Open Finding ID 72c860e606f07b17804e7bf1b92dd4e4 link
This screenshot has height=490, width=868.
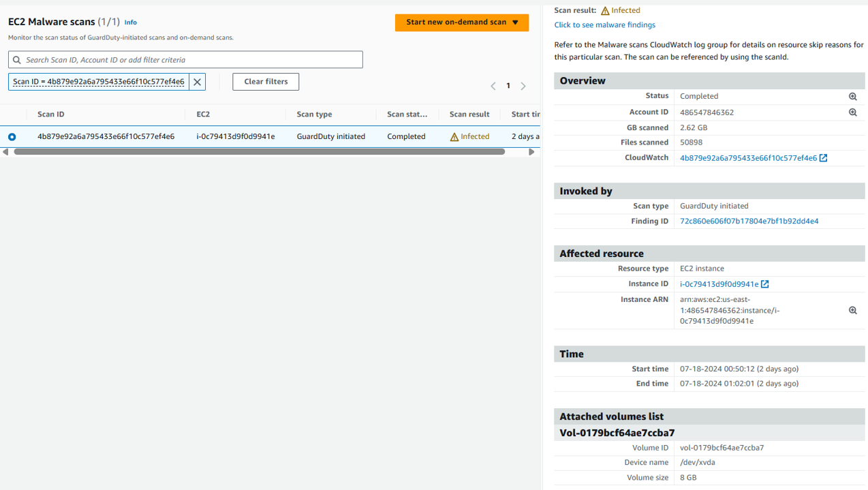pyautogui.click(x=749, y=221)
